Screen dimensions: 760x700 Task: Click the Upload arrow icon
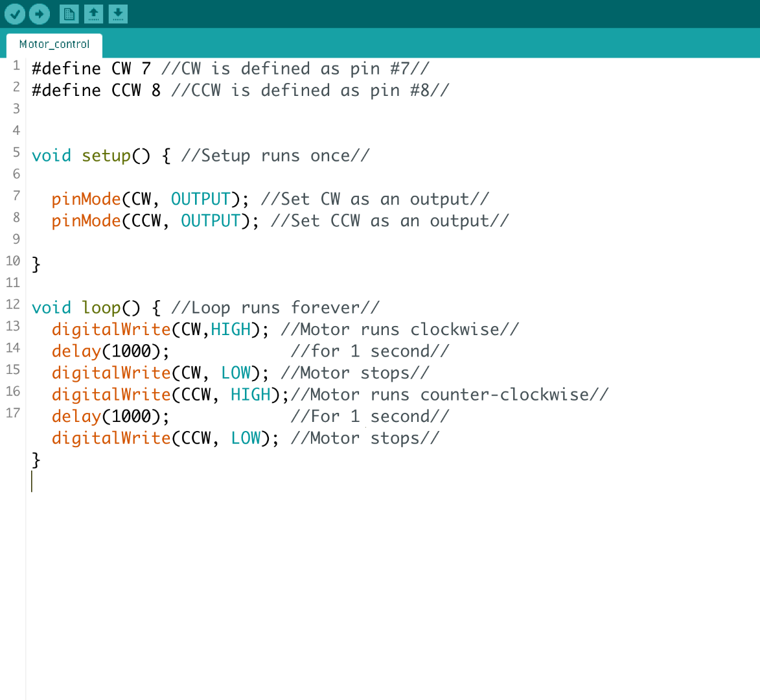click(40, 14)
